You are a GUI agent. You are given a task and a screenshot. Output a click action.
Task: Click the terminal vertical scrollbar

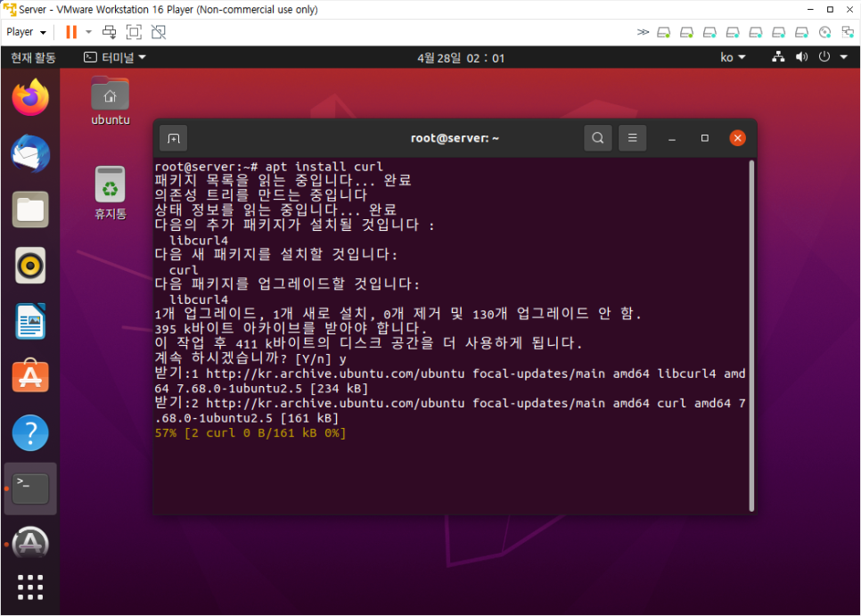coord(751,335)
